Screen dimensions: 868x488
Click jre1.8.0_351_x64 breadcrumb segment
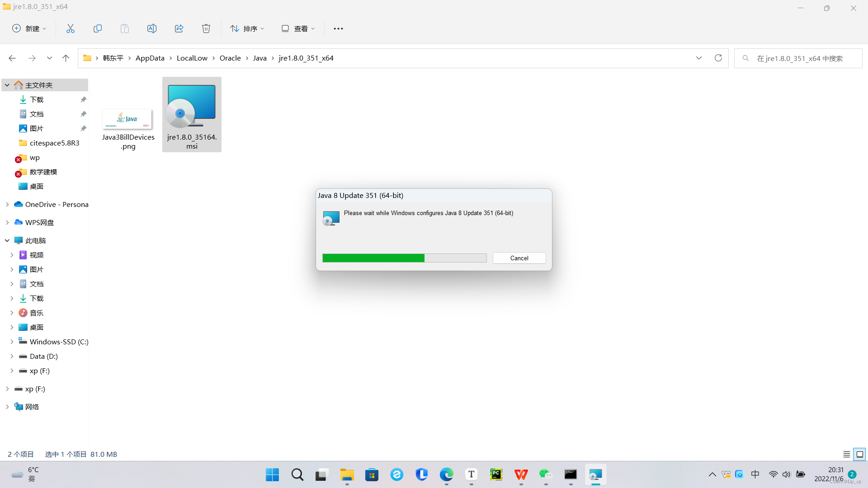(x=306, y=58)
